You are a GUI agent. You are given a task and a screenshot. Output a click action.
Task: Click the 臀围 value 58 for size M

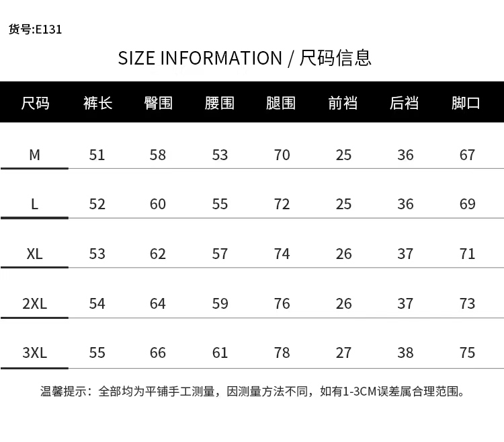tap(158, 155)
